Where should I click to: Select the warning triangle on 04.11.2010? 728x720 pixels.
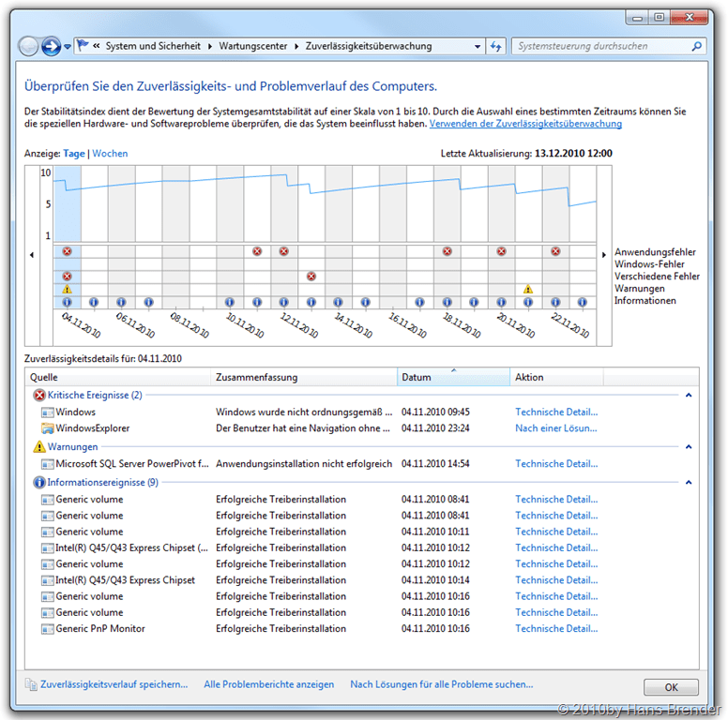68,290
